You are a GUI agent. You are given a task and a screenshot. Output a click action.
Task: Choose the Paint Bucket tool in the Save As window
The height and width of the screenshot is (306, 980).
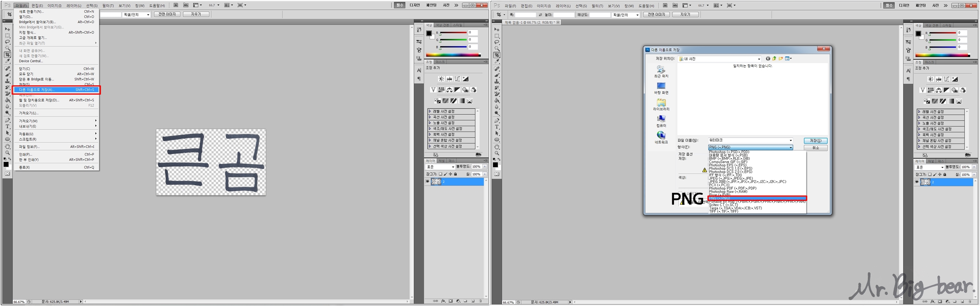click(497, 100)
